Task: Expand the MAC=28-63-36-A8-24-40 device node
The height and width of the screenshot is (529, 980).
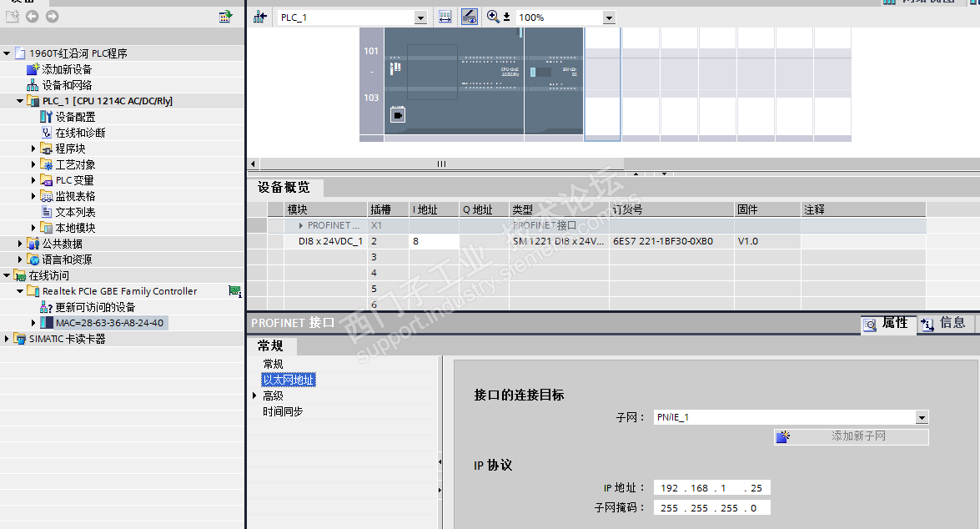Action: (x=33, y=323)
